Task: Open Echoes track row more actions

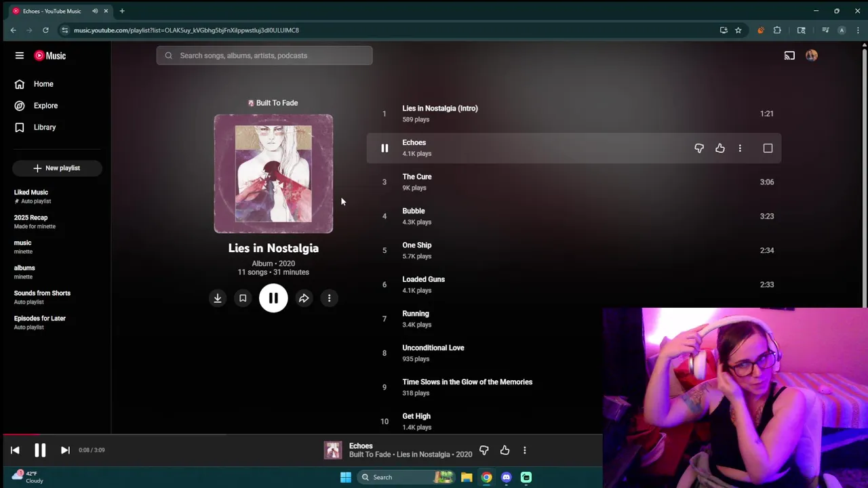Action: pyautogui.click(x=740, y=148)
